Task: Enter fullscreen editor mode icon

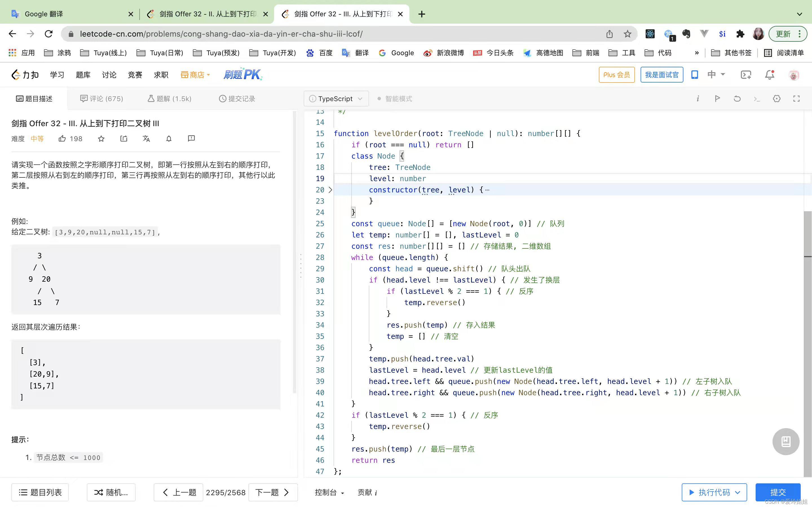Action: tap(796, 99)
